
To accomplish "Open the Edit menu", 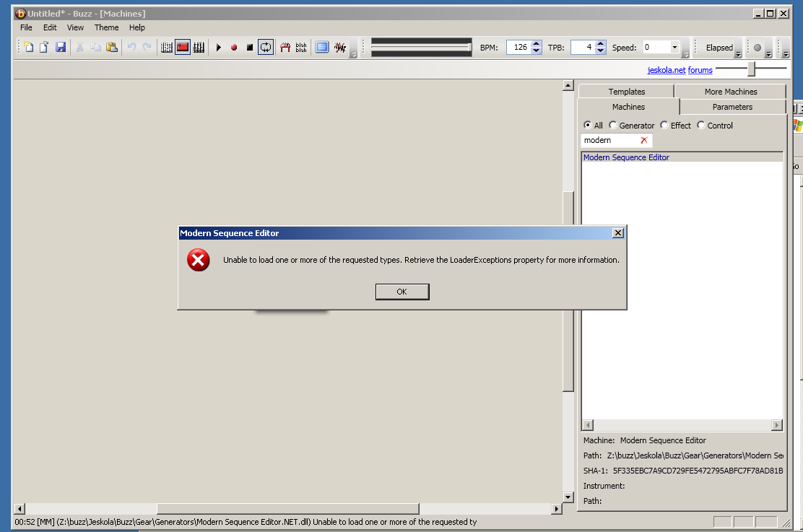I will [50, 27].
